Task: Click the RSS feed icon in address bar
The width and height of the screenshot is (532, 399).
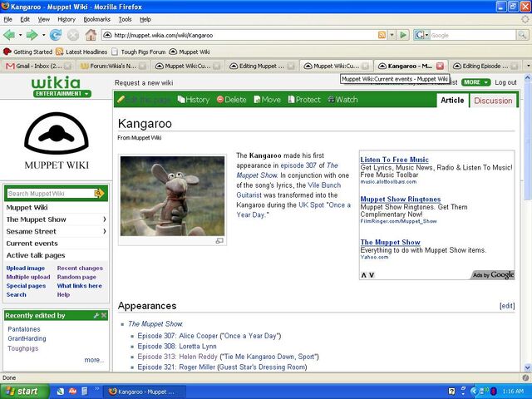Action: click(382, 35)
